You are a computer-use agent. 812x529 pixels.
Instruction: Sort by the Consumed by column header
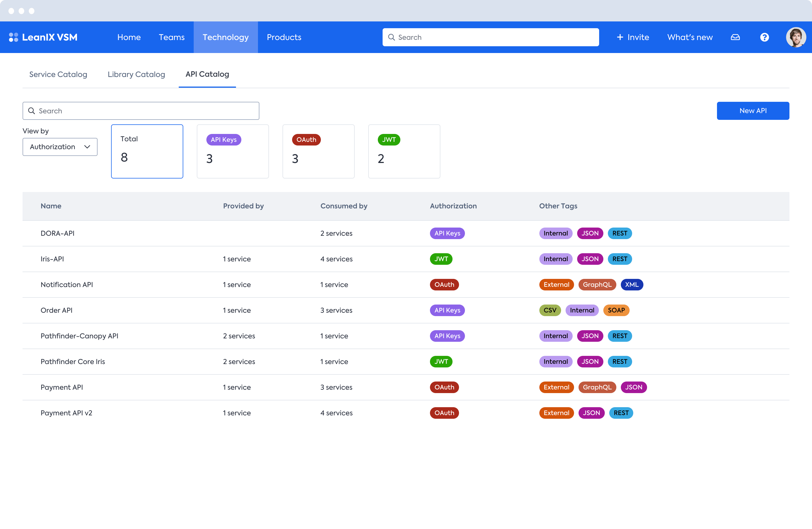click(x=344, y=206)
